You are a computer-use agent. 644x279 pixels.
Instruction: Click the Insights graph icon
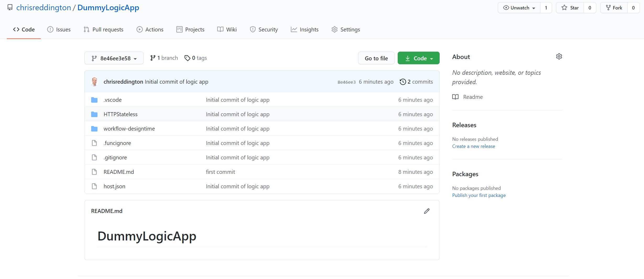pyautogui.click(x=294, y=29)
